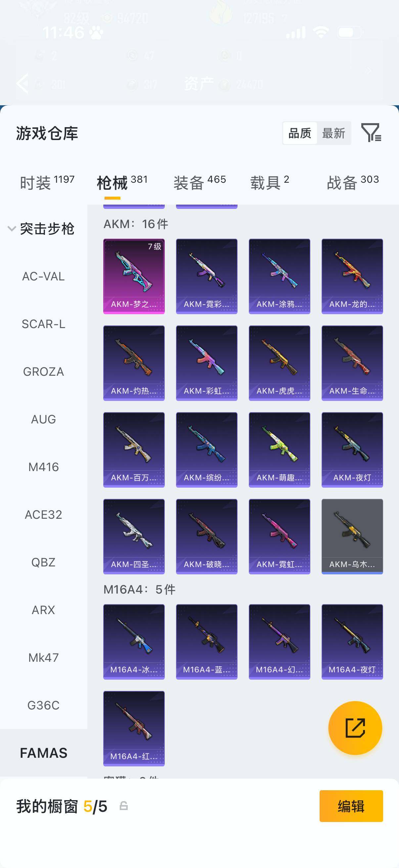Switch to the 装备 tab
This screenshot has height=868, width=399.
point(200,183)
